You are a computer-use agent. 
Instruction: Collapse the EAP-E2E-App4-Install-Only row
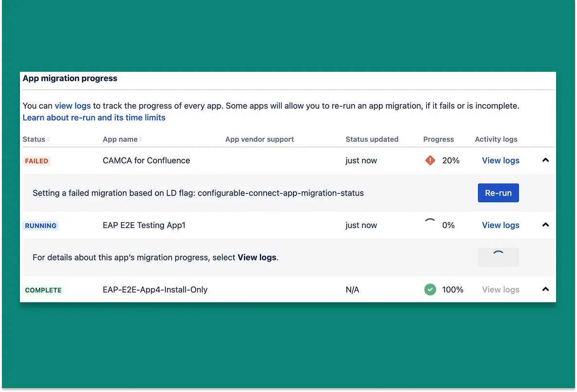(x=545, y=289)
